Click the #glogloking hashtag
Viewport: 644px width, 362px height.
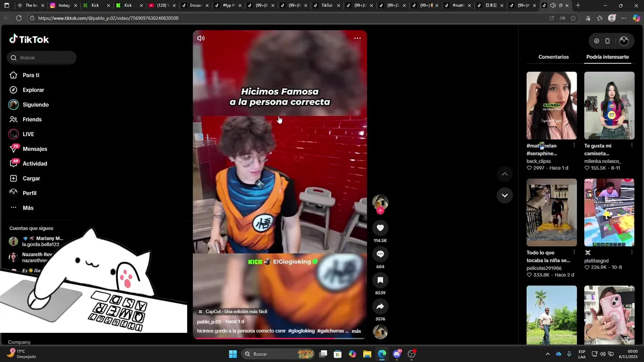301,331
